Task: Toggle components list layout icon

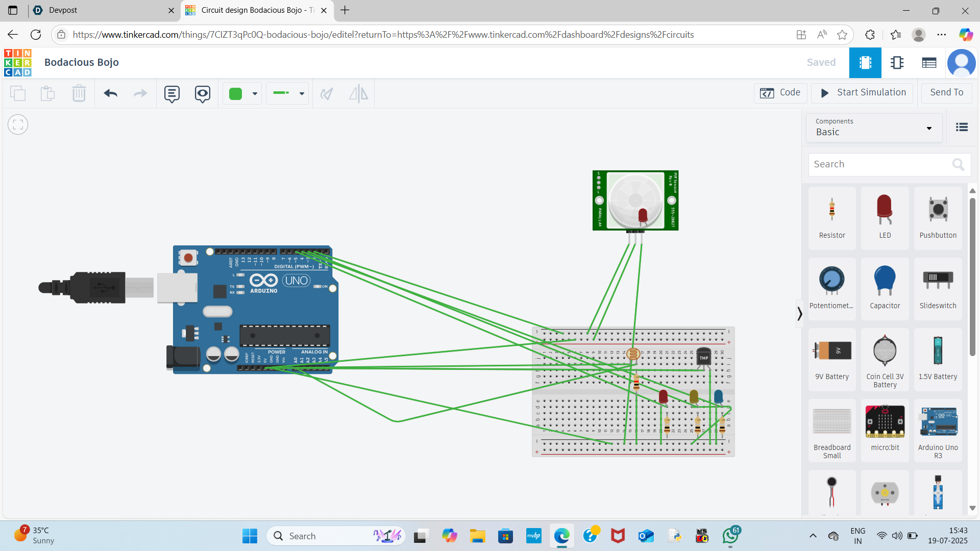Action: [x=962, y=127]
